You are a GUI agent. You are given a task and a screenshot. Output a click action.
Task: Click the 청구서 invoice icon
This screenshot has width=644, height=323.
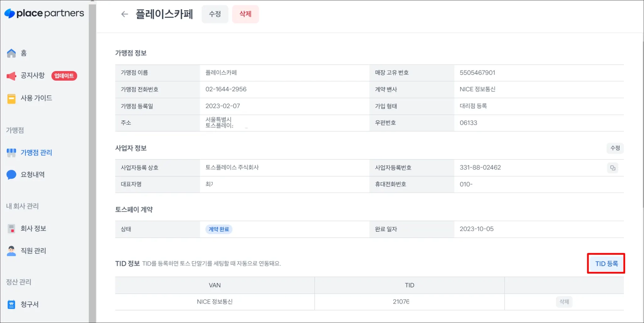tap(11, 304)
